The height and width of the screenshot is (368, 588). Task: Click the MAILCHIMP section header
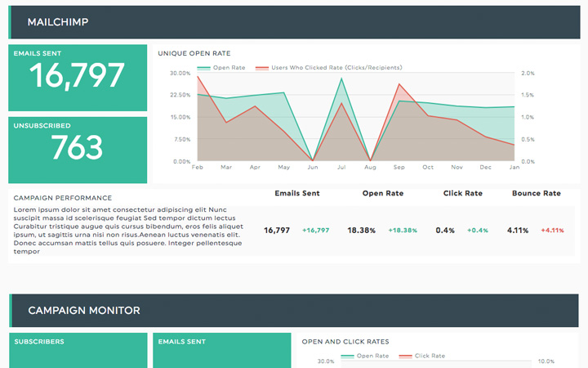point(294,22)
